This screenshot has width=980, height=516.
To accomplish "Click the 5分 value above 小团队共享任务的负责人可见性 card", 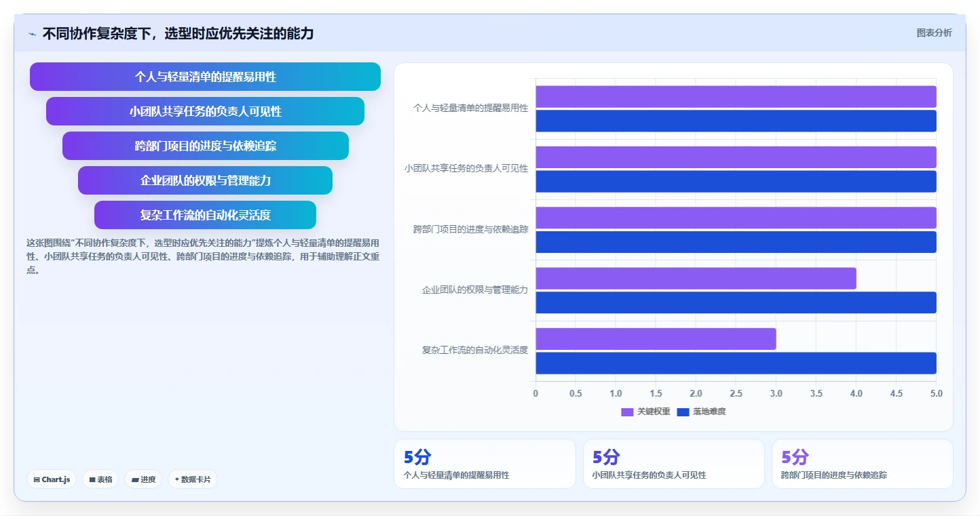I will [606, 457].
